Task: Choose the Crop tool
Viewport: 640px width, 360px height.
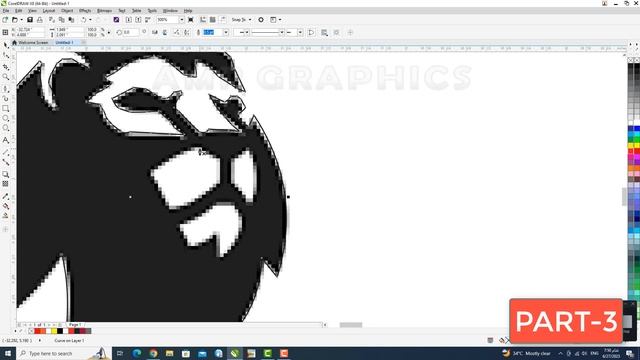Action: click(x=5, y=67)
